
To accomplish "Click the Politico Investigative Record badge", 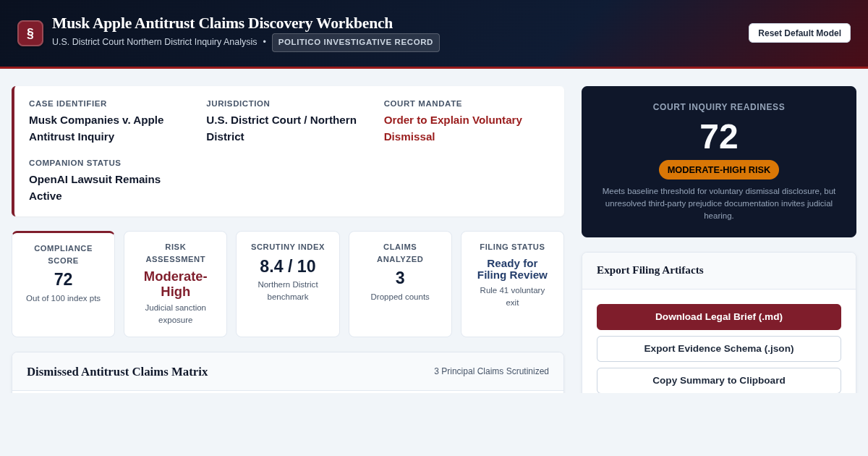I will pos(356,43).
